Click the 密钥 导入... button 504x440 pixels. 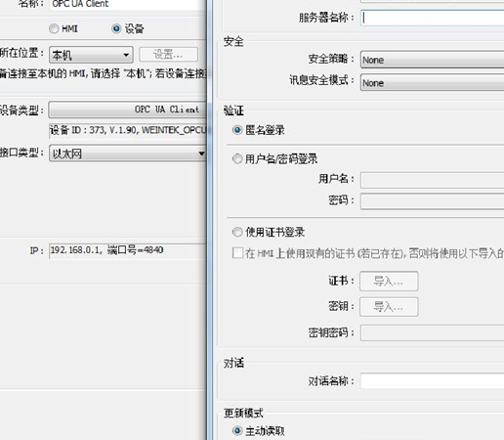(x=389, y=307)
